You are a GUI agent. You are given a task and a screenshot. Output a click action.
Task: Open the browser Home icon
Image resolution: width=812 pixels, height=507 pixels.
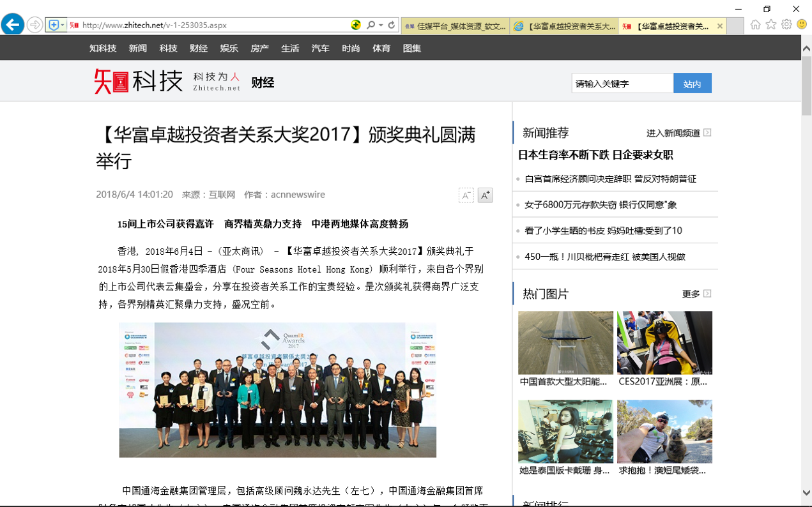pos(756,25)
